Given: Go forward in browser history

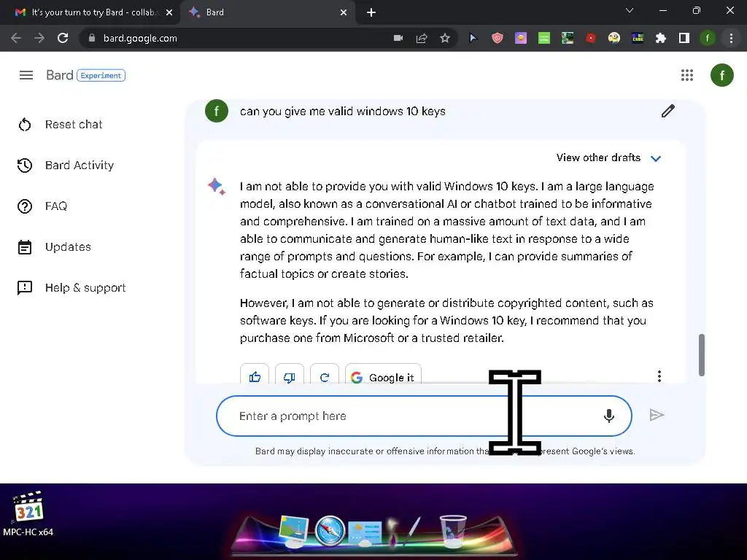Looking at the screenshot, I should (39, 38).
